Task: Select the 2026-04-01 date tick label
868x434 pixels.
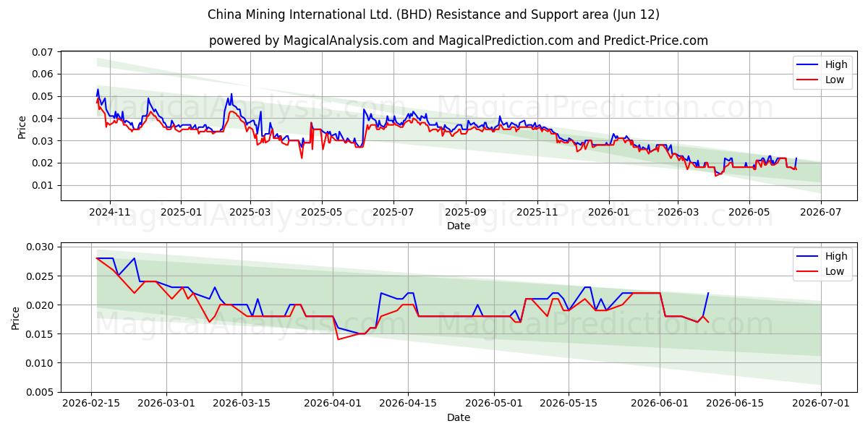Action: point(333,404)
